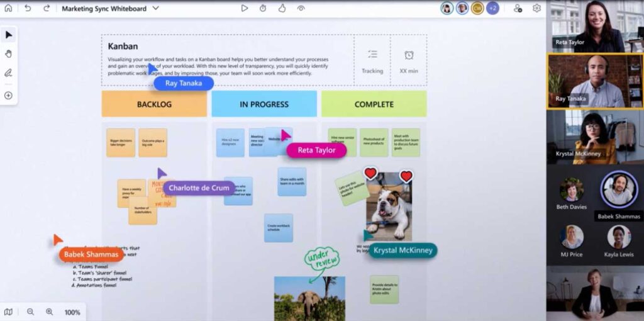
Task: Open the +2 additional participants badge
Action: [x=492, y=8]
